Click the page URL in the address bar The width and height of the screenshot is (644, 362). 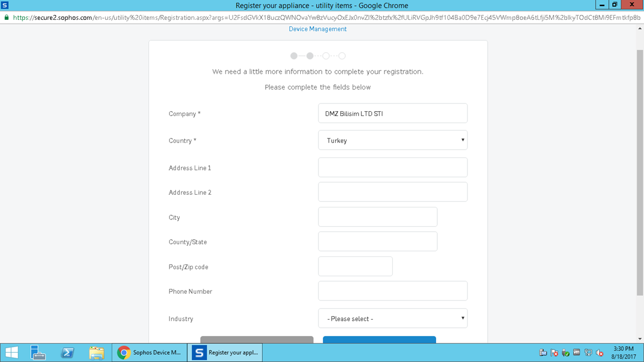click(x=327, y=18)
